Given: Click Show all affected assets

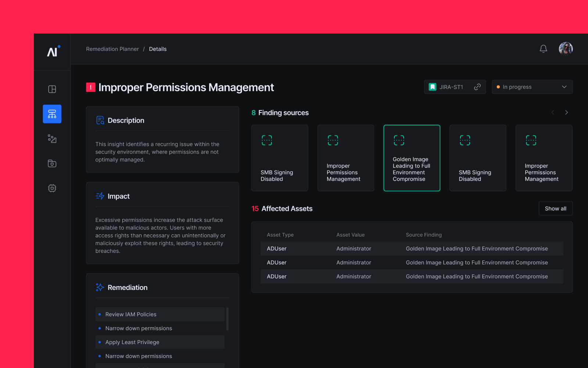Looking at the screenshot, I should (556, 208).
